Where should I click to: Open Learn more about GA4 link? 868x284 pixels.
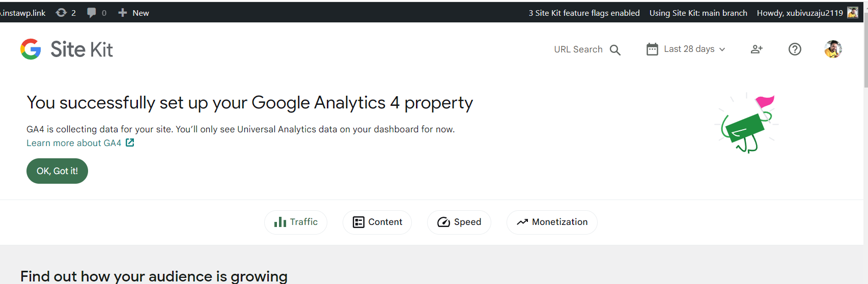[74, 143]
